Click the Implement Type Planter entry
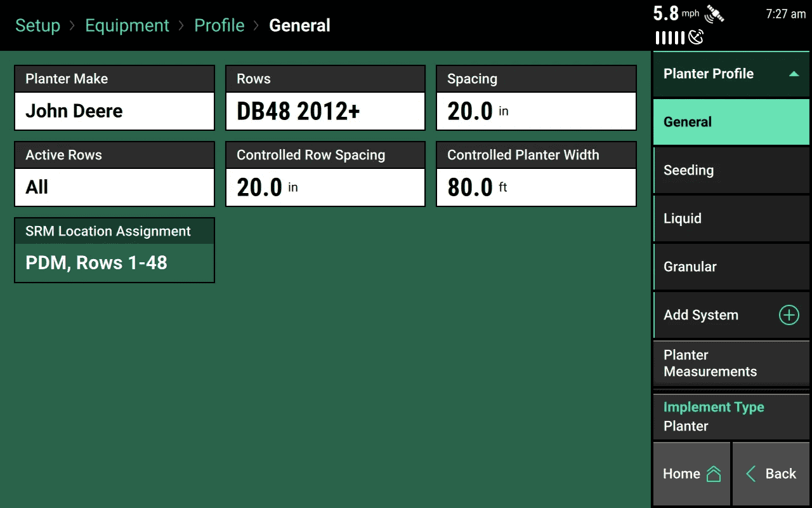 pos(731,416)
